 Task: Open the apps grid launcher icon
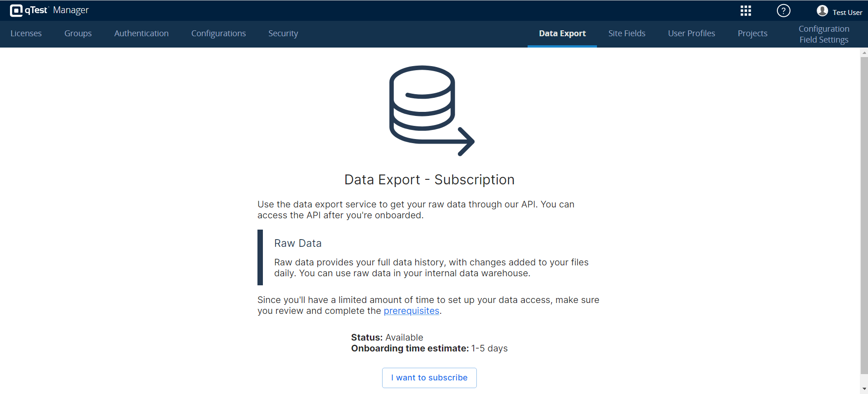pos(746,11)
